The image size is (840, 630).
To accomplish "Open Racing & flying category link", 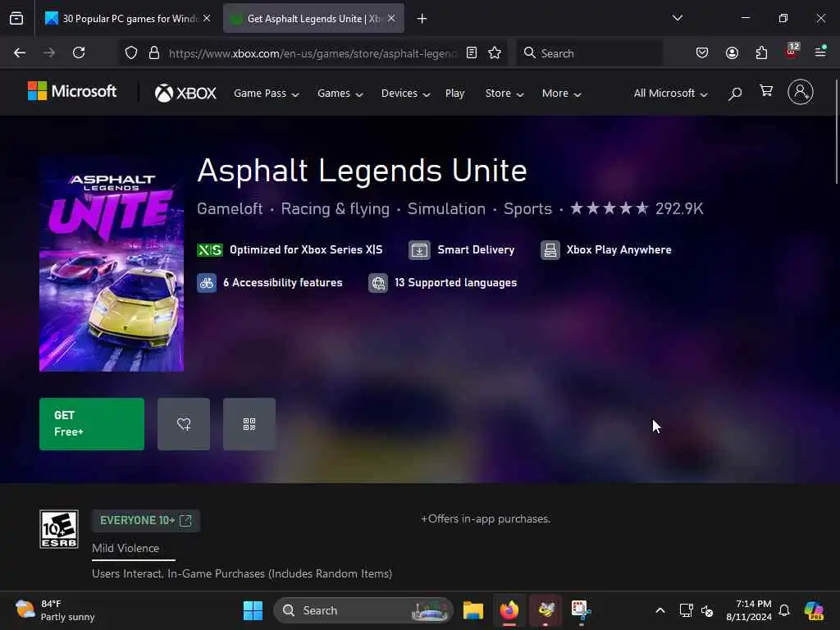I will 336,209.
